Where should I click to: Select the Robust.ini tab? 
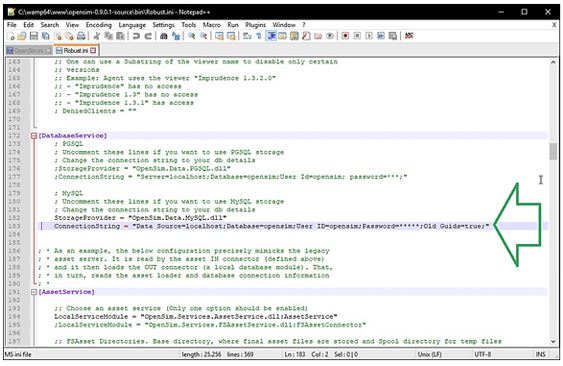[75, 51]
